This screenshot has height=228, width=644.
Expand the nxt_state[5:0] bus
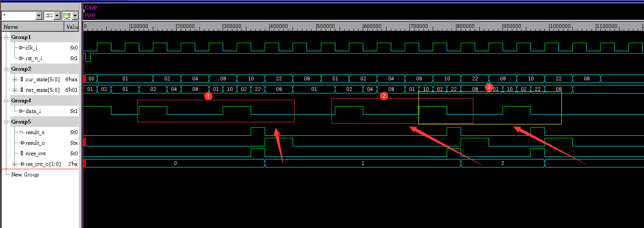(x=15, y=90)
